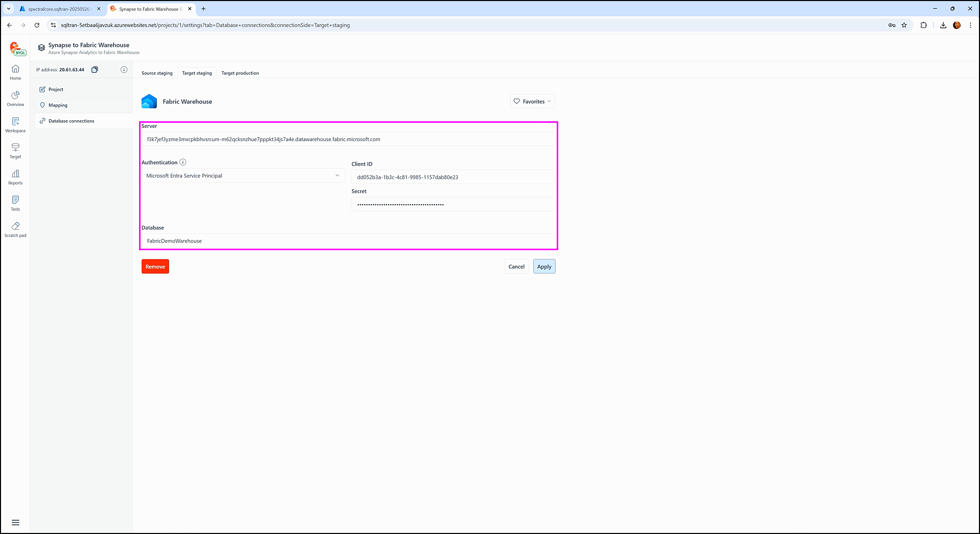Click the info icon beside IP address

point(124,70)
